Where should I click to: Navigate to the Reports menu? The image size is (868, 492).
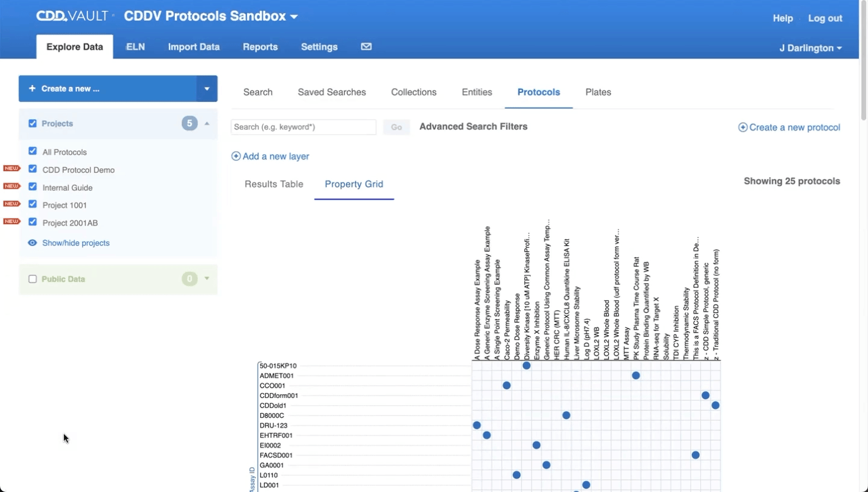point(260,47)
